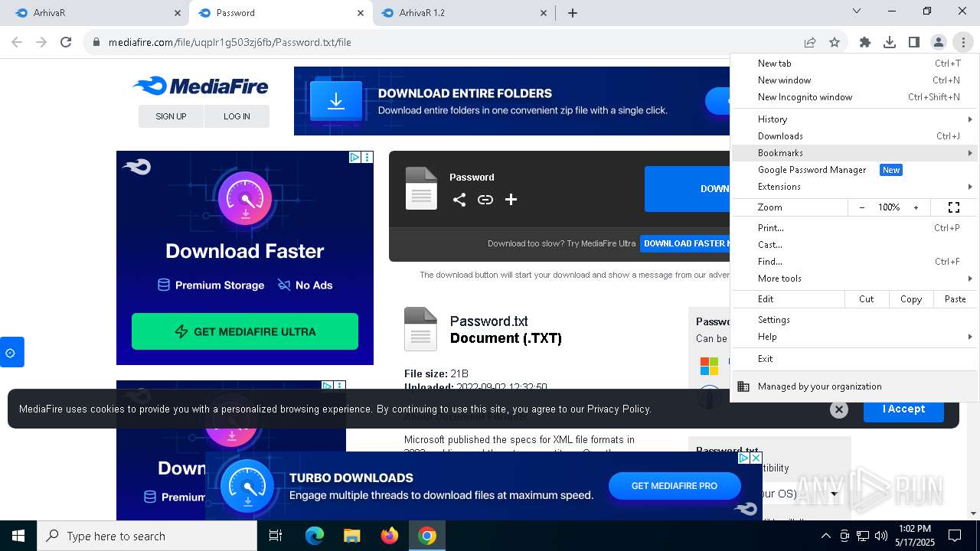Viewport: 980px width, 551px height.
Task: Click the three-dot Chrome menu button
Action: 963,42
